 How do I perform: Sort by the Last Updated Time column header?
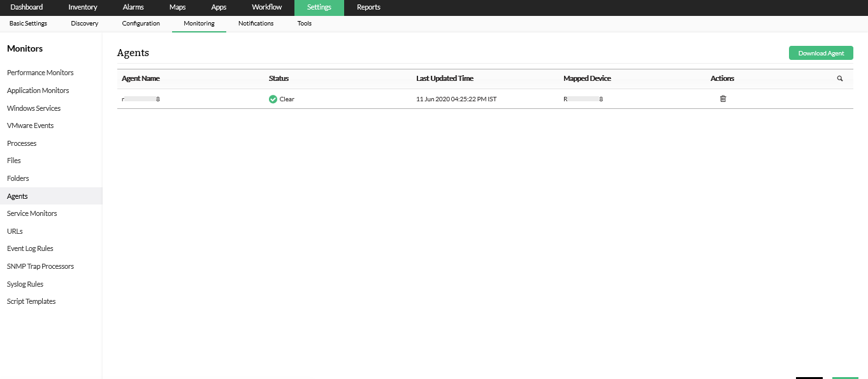click(x=445, y=78)
